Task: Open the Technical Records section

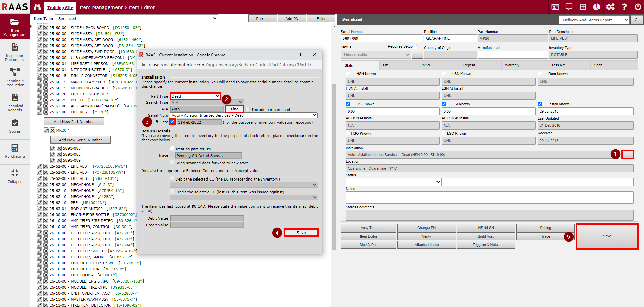Action: (15, 103)
